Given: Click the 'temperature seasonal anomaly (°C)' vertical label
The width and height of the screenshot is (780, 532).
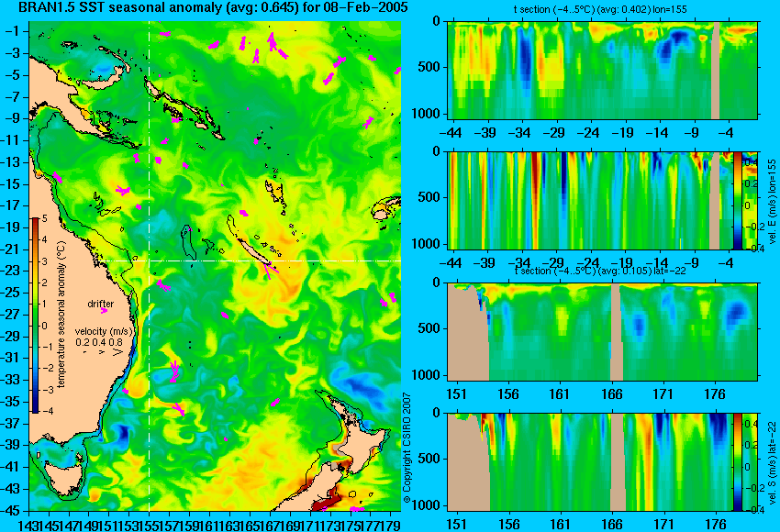Looking at the screenshot, I should (61, 315).
